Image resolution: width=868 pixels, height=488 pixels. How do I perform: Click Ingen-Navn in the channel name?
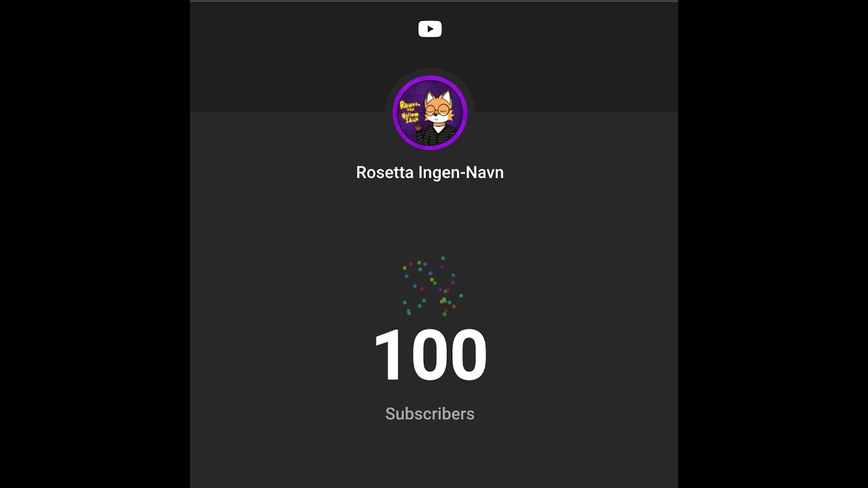click(460, 173)
